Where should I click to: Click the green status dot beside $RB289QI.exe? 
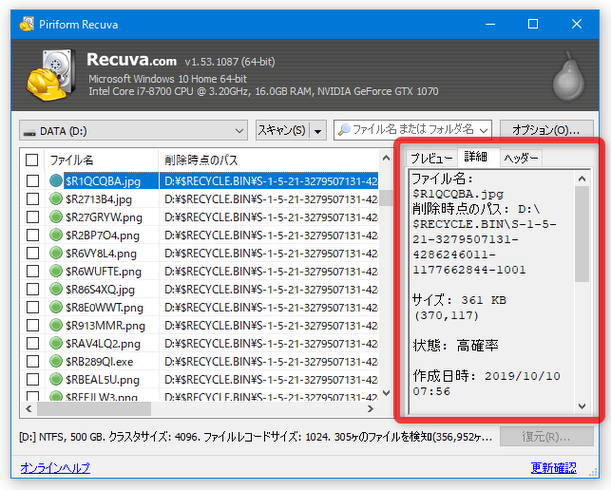(x=56, y=361)
